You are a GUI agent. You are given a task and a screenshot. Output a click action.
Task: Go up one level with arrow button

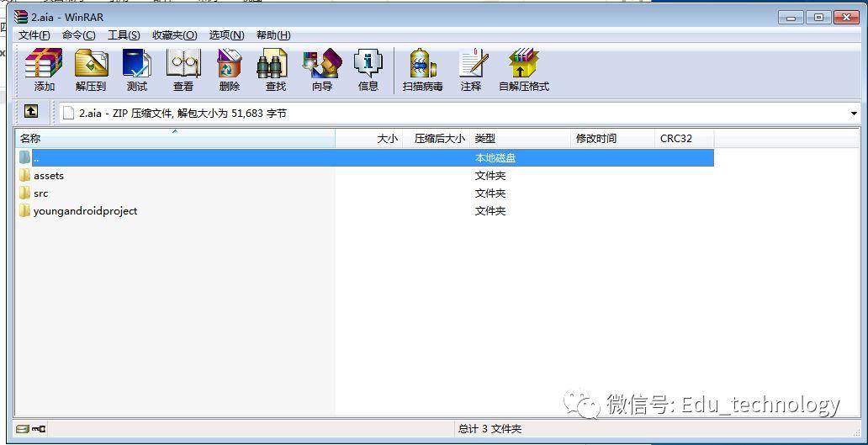point(31,112)
